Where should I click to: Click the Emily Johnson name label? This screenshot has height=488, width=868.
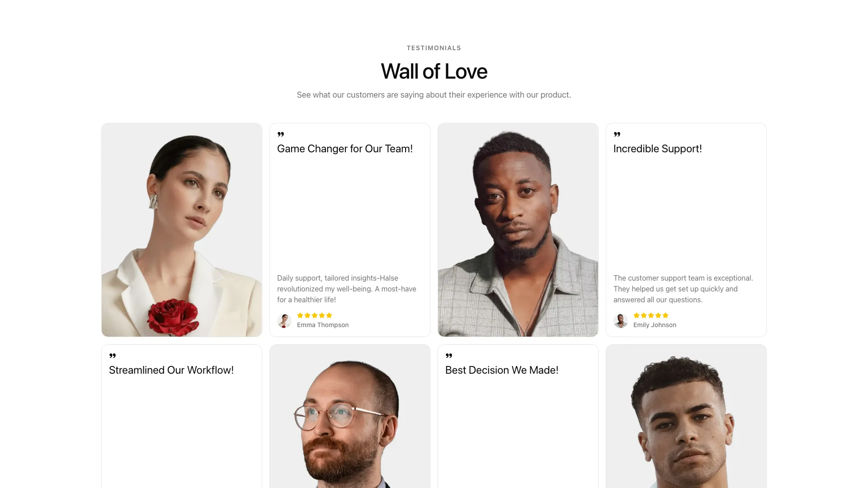[x=655, y=325]
